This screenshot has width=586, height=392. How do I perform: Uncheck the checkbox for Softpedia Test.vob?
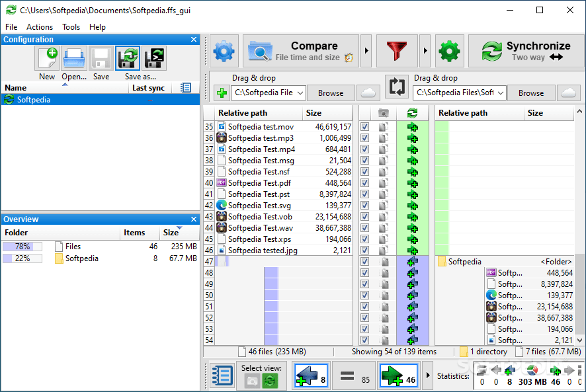click(364, 217)
